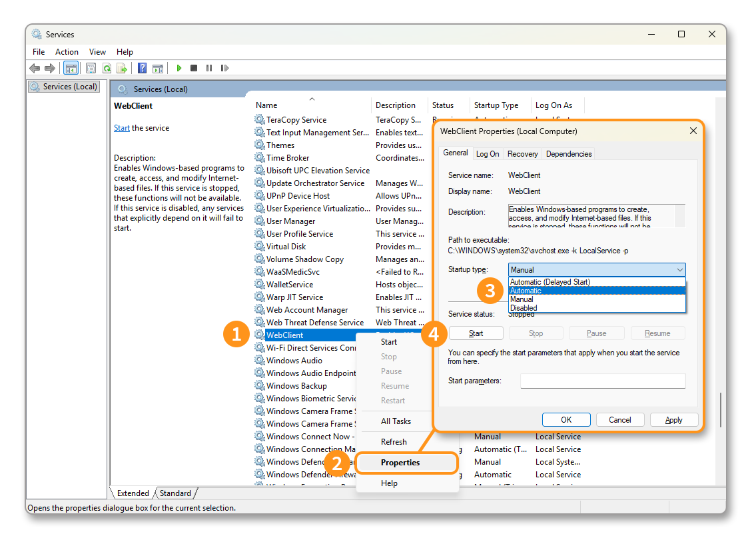Image resolution: width=756 pixels, height=540 pixels.
Task: Open the Action menu
Action: point(67,52)
